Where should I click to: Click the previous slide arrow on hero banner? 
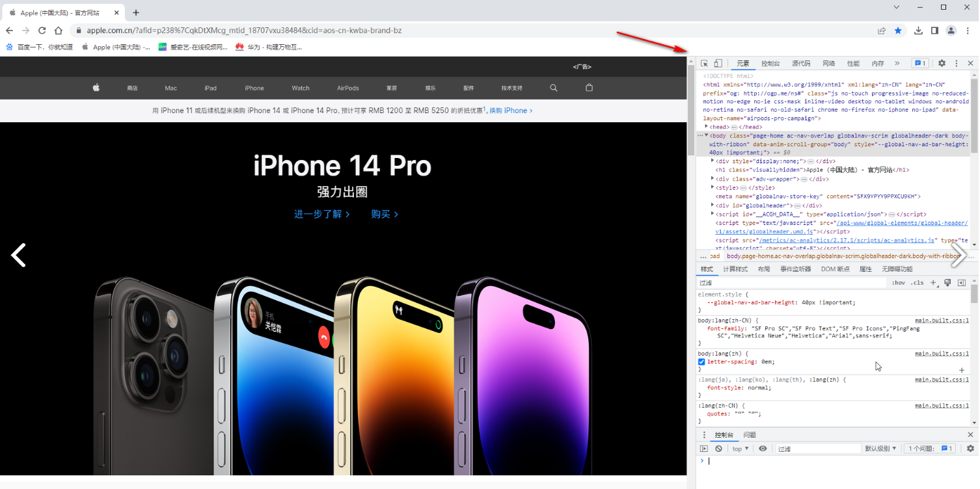tap(18, 255)
